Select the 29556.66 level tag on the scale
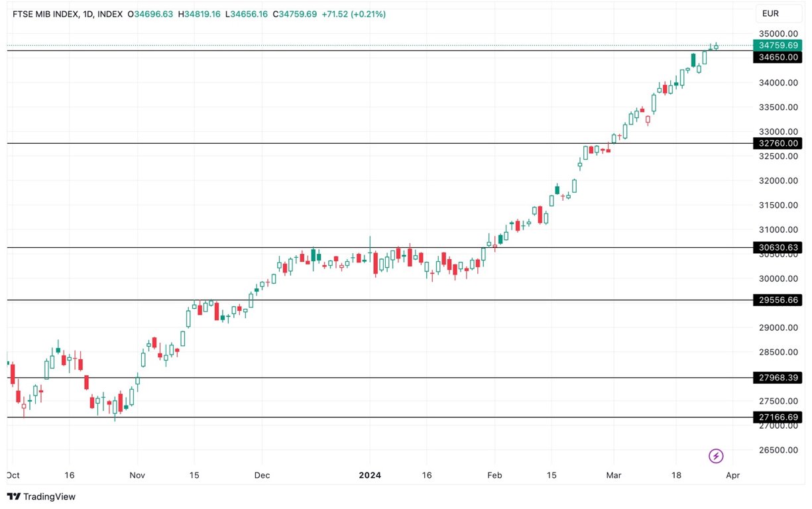This screenshot has height=509, width=812. [778, 300]
